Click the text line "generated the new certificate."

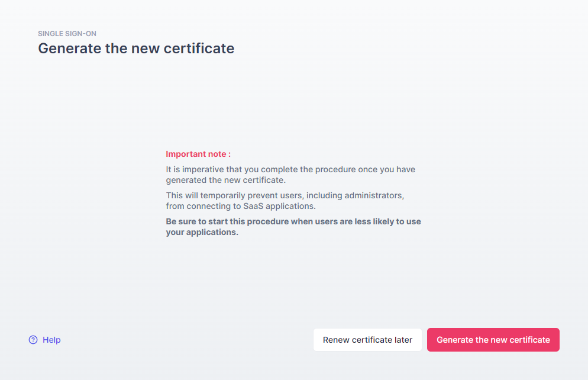pyautogui.click(x=225, y=180)
